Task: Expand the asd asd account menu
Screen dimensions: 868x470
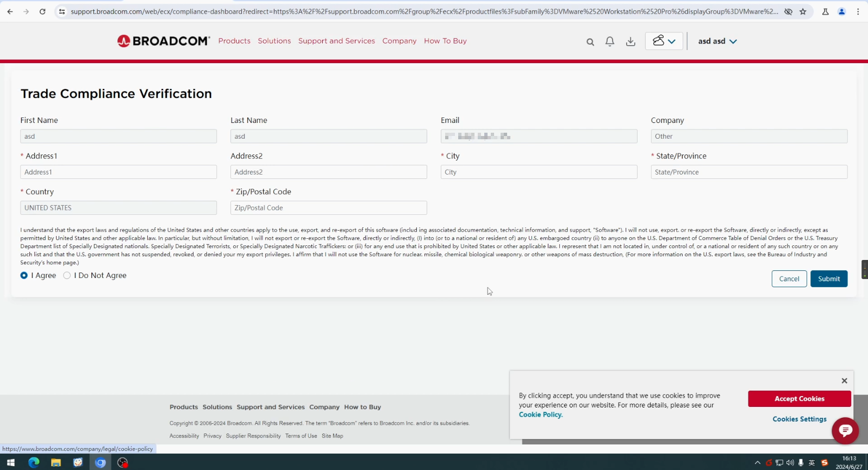Action: [x=717, y=41]
